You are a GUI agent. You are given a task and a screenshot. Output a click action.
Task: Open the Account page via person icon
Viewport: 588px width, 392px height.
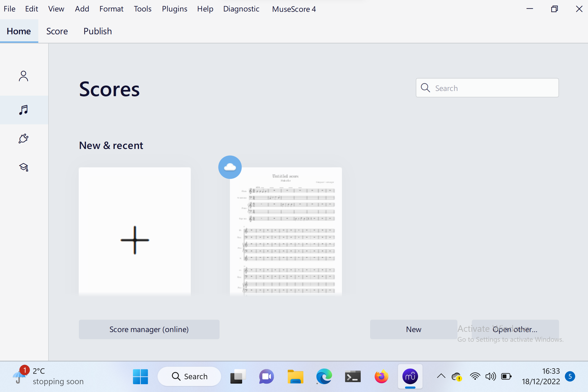[23, 76]
